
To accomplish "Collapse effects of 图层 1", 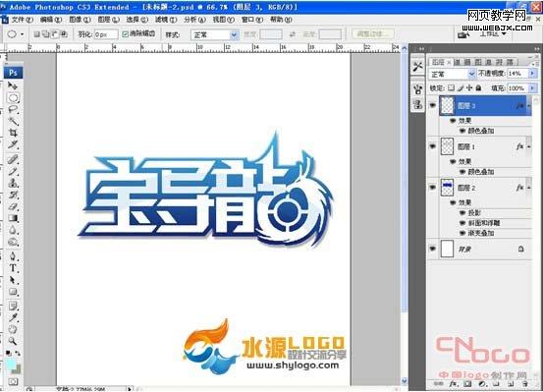I will tap(529, 147).
